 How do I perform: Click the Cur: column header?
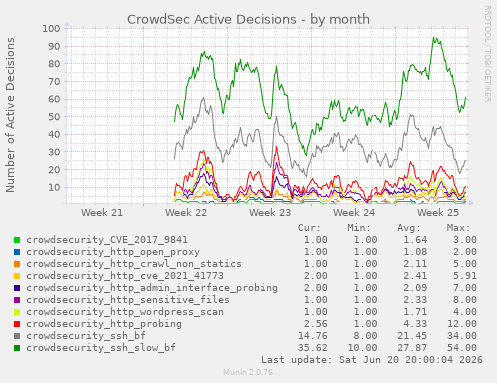pos(309,228)
